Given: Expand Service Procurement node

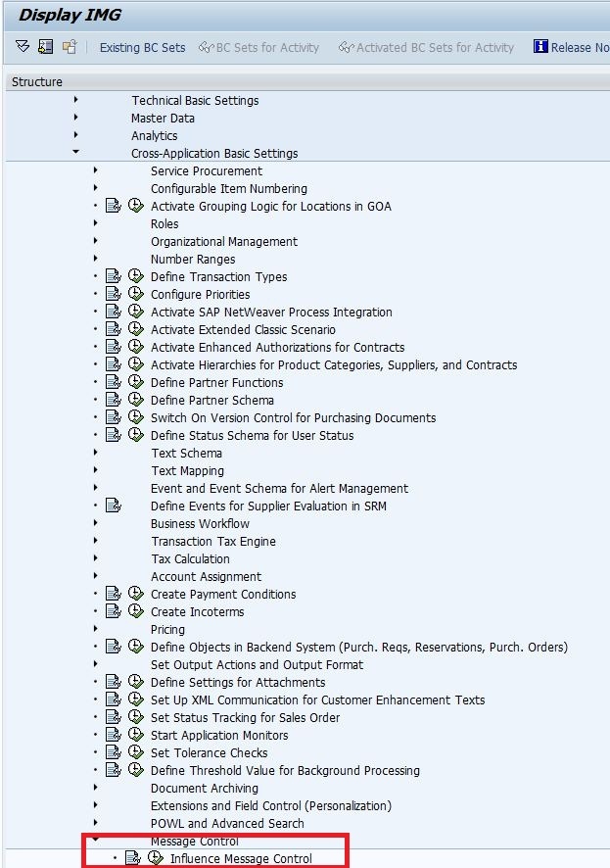Looking at the screenshot, I should 96,170.
